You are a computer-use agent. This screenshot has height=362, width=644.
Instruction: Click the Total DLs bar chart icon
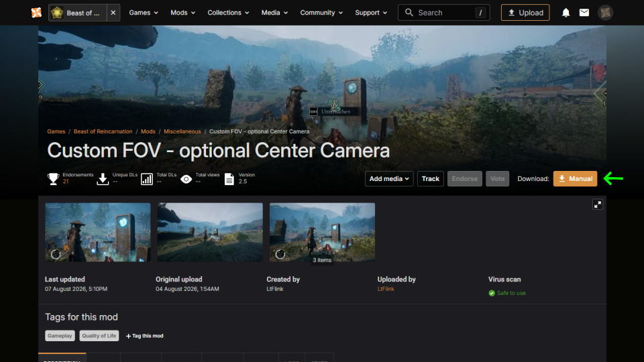click(147, 178)
